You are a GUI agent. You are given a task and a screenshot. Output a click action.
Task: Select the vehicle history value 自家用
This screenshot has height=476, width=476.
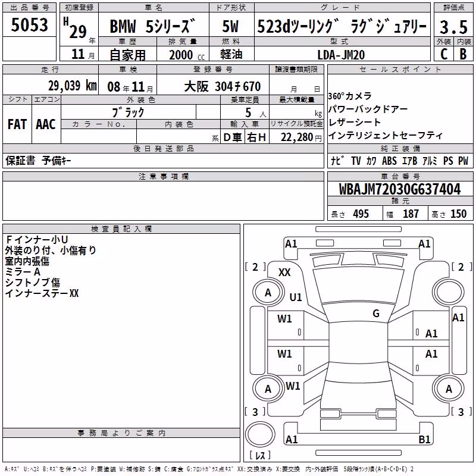pyautogui.click(x=127, y=55)
